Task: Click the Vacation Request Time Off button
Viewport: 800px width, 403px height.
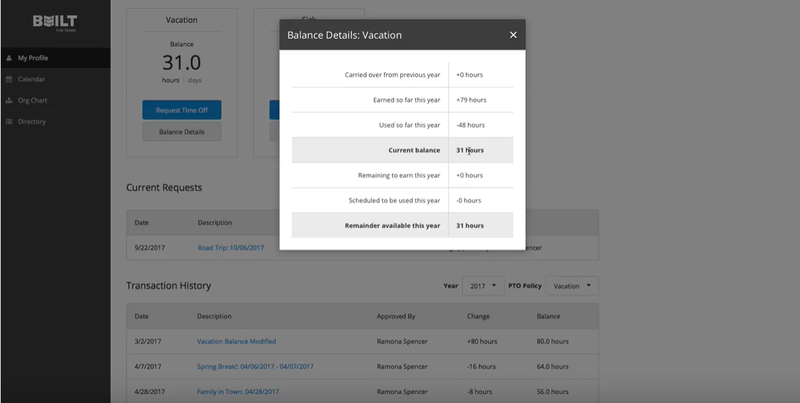Action: 182,110
